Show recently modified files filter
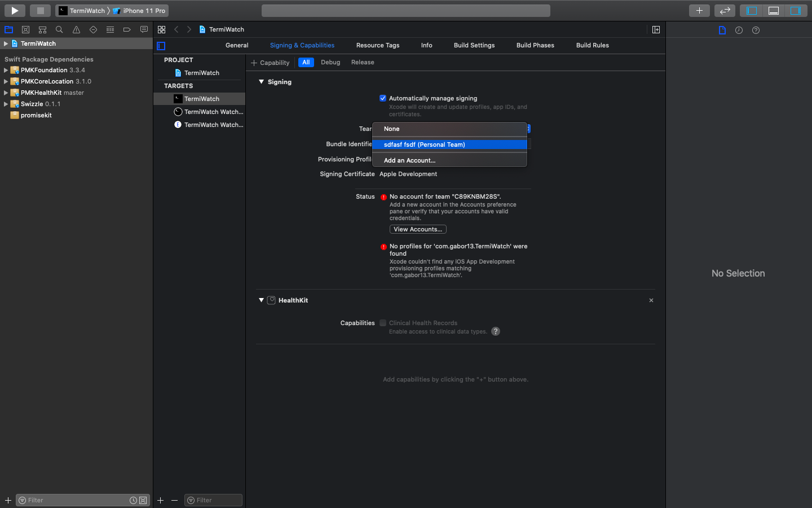Screen dimensions: 812x508 133,500
